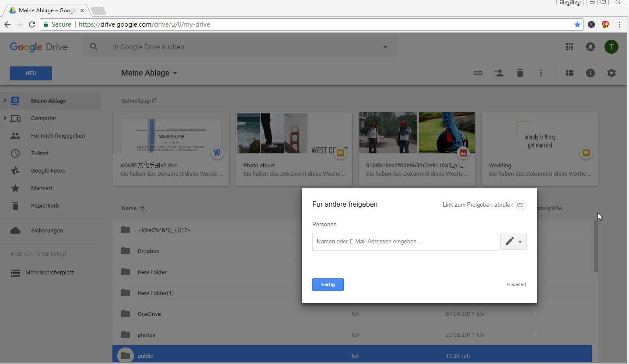Click the storage icon beside Mehr Speicherplatz
Image resolution: width=629 pixels, height=364 pixels.
click(x=15, y=273)
